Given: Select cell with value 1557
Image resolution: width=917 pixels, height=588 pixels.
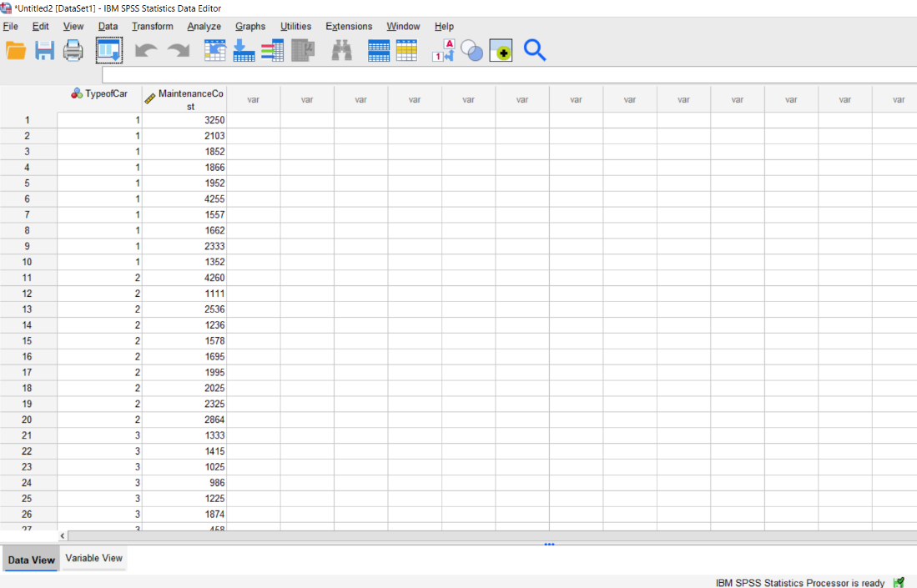Looking at the screenshot, I should point(184,214).
